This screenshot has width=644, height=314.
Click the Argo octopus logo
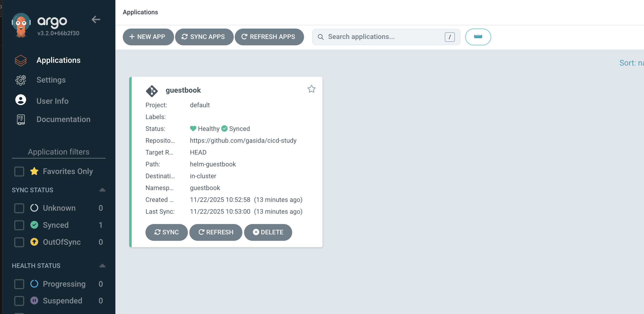(21, 25)
